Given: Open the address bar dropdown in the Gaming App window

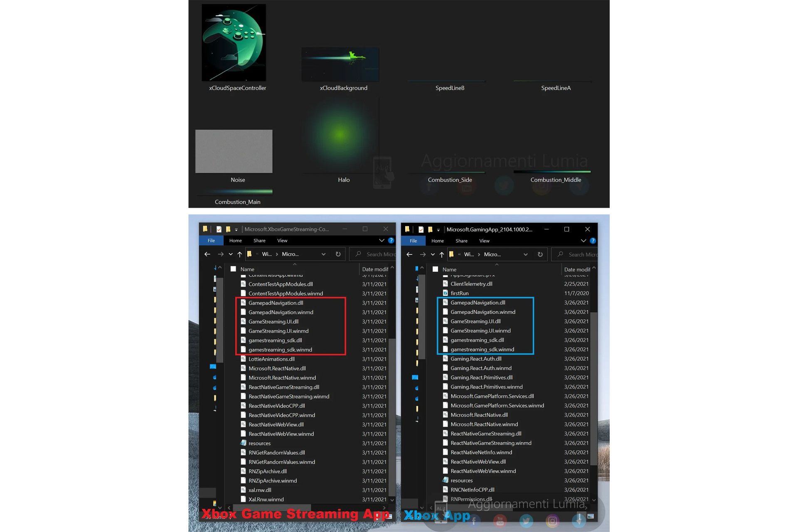Looking at the screenshot, I should point(525,254).
